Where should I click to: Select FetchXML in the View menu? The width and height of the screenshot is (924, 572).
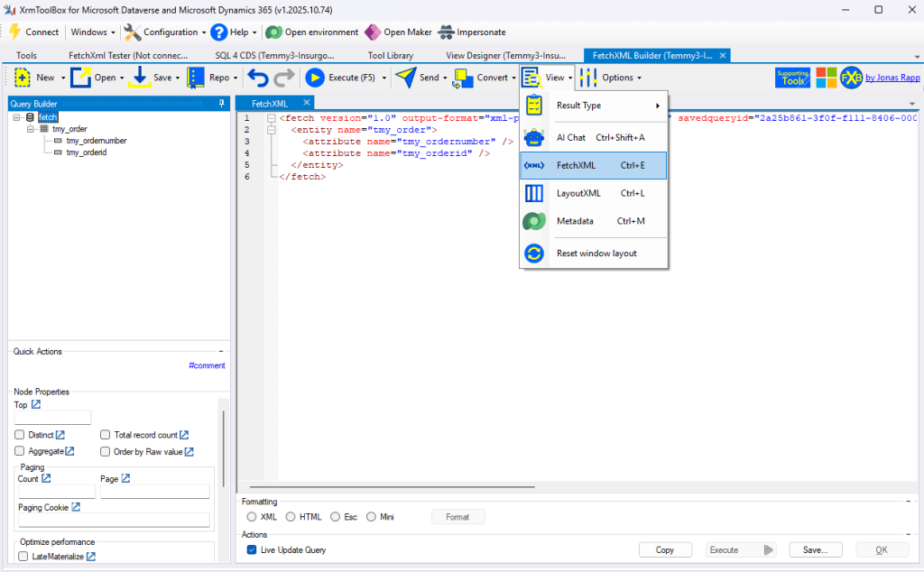594,165
